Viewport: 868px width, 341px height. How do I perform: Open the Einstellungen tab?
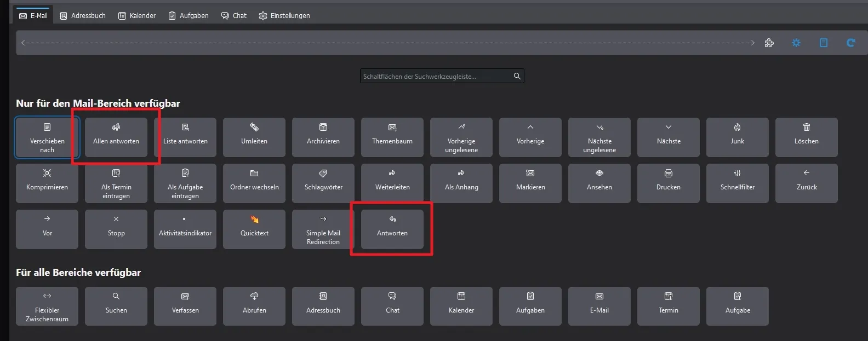click(x=284, y=15)
